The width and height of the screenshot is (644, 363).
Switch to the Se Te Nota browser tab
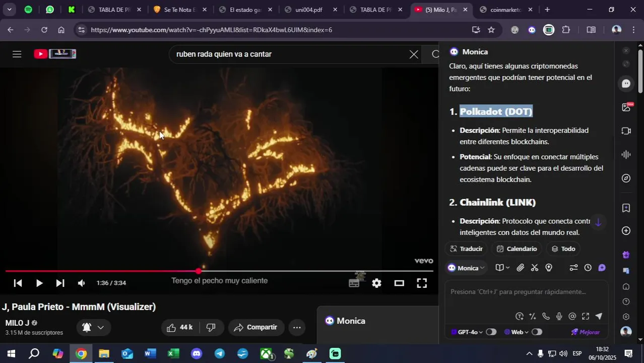coord(181,10)
